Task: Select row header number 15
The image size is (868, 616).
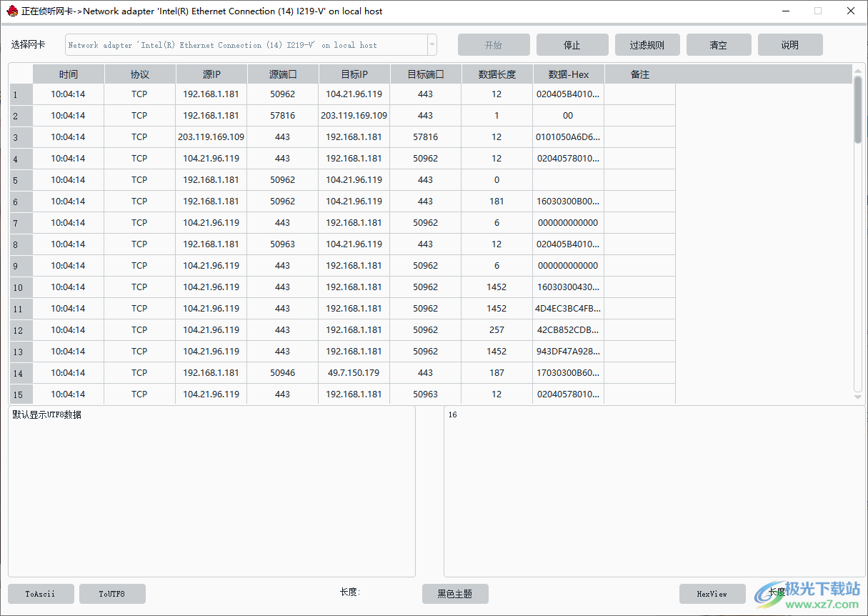Action: pyautogui.click(x=21, y=394)
